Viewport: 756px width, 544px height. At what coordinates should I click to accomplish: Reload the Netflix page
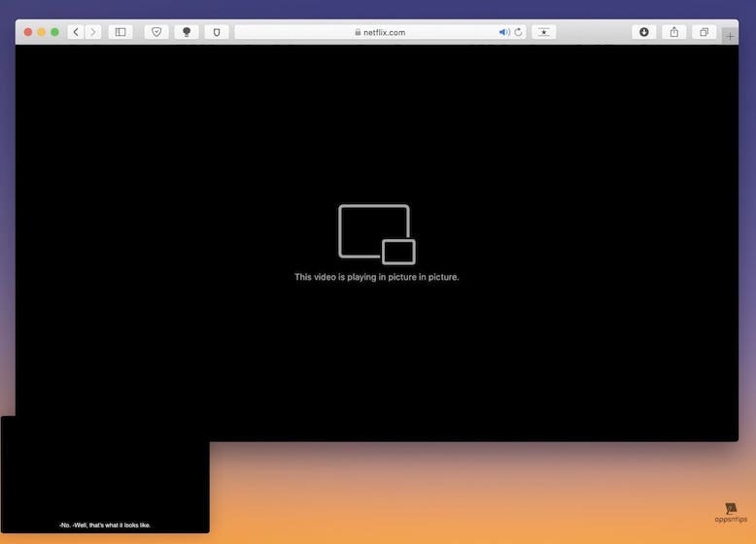tap(518, 32)
